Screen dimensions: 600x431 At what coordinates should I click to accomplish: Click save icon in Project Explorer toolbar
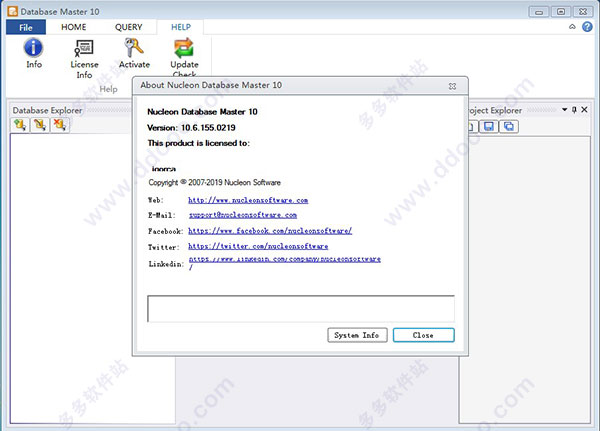click(x=489, y=126)
